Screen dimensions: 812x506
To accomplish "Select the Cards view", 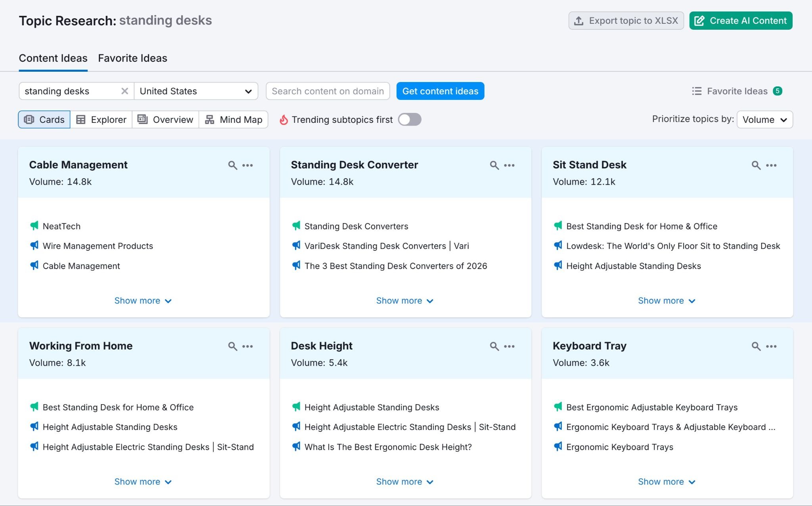I will coord(44,120).
